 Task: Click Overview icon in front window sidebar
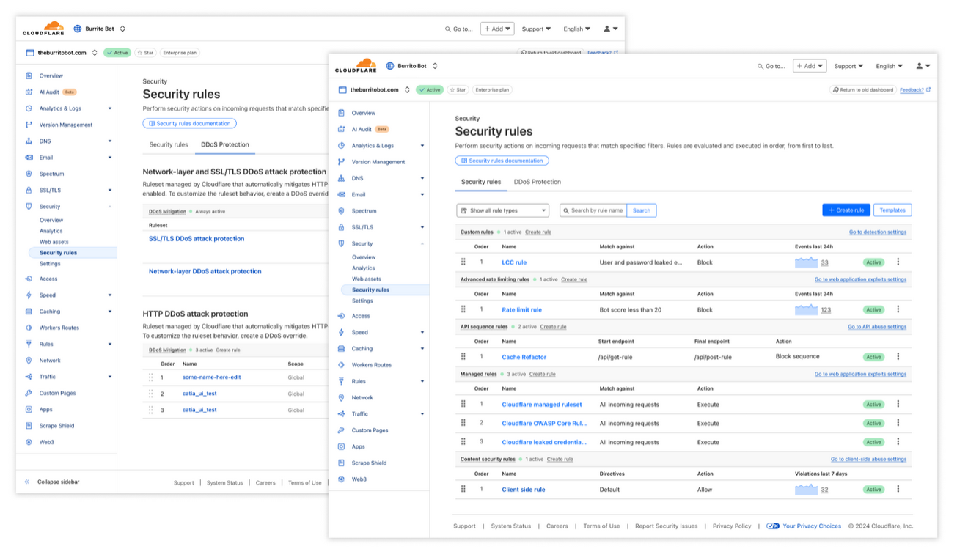click(341, 113)
